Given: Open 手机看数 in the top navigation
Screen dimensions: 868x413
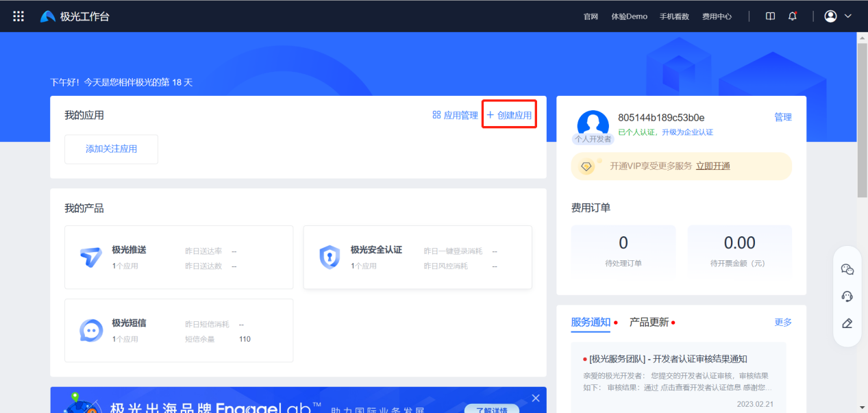Looking at the screenshot, I should 674,16.
